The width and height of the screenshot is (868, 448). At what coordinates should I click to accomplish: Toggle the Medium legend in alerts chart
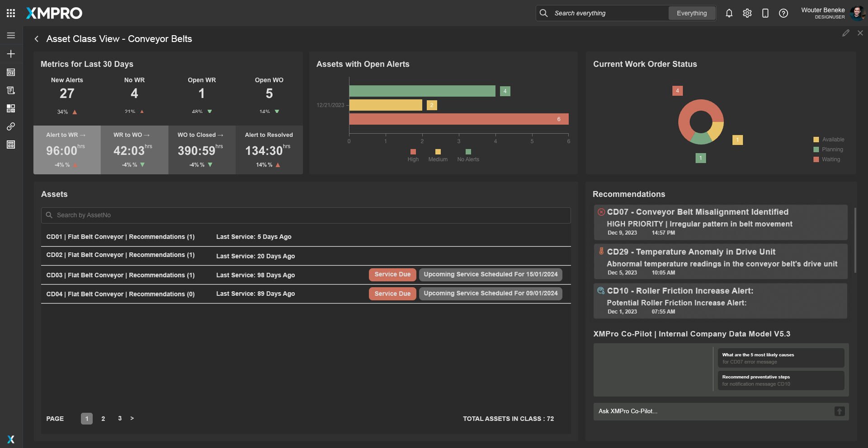pyautogui.click(x=438, y=155)
